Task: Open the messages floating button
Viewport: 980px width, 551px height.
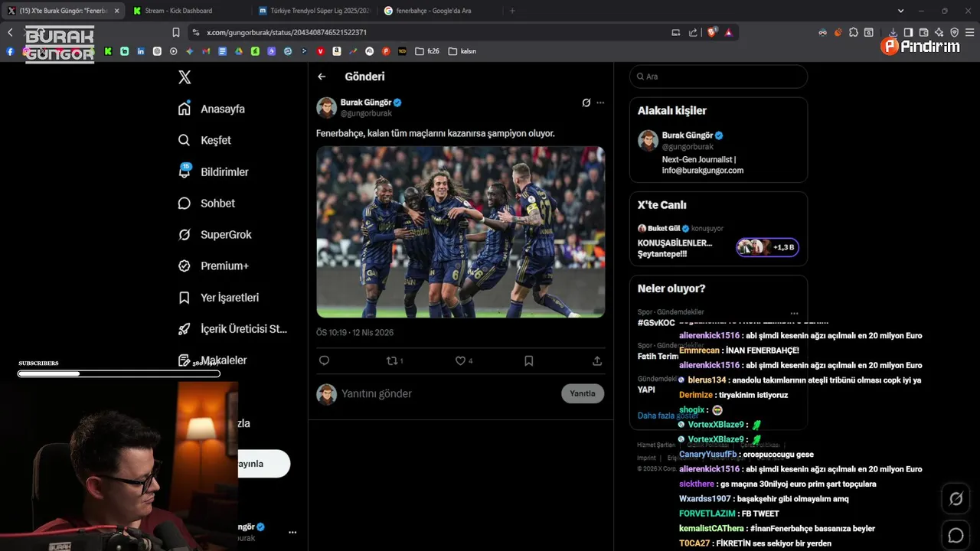Action: click(956, 535)
